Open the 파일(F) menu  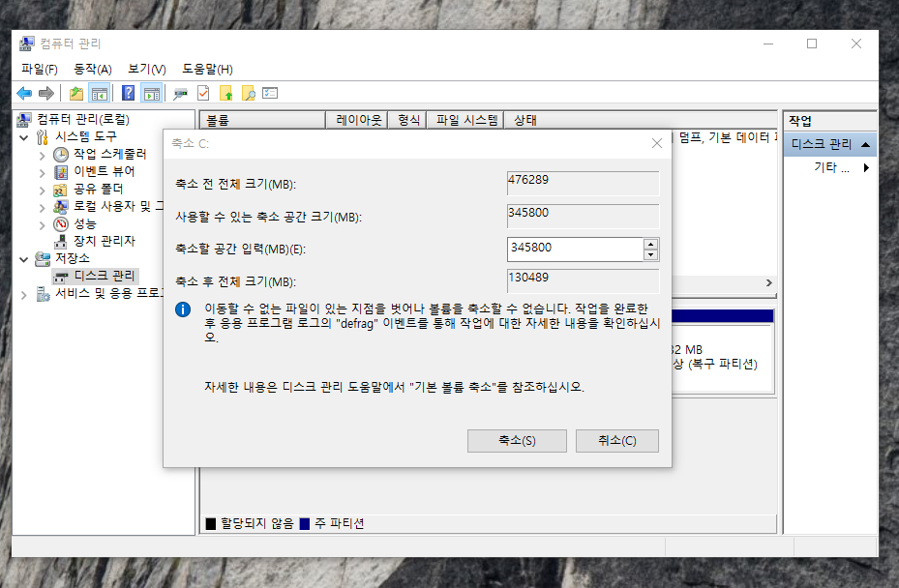click(40, 70)
